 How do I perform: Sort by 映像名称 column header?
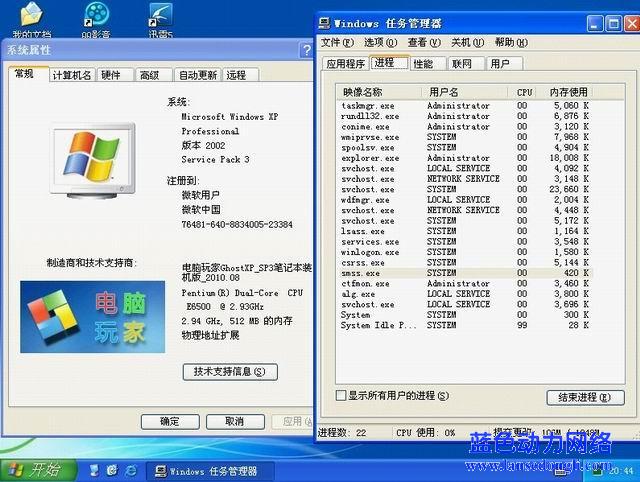[380, 92]
